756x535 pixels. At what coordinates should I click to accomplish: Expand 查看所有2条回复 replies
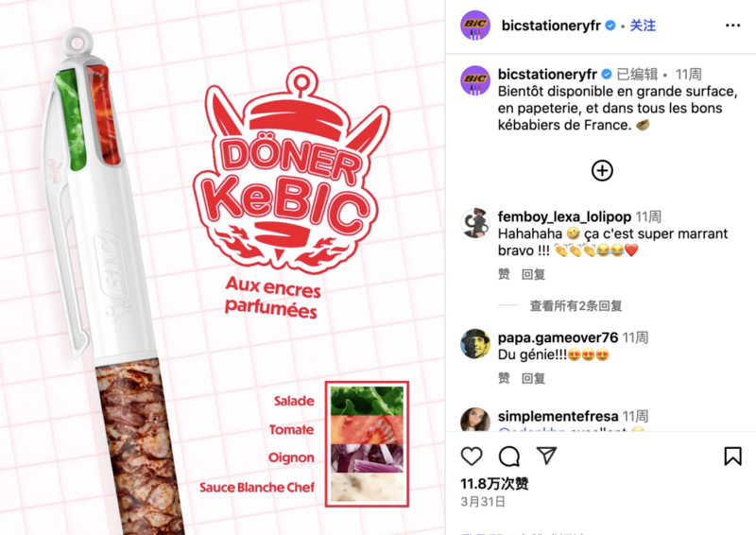[576, 306]
